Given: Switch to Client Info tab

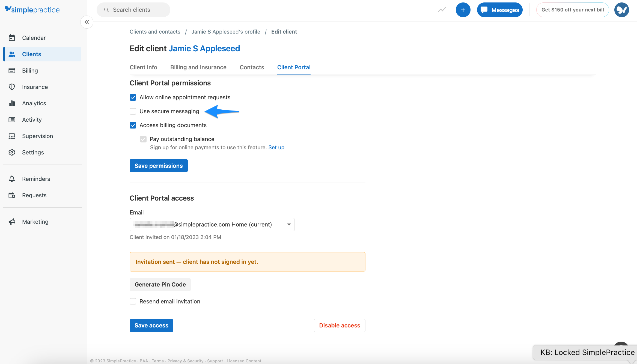Looking at the screenshot, I should click(143, 67).
